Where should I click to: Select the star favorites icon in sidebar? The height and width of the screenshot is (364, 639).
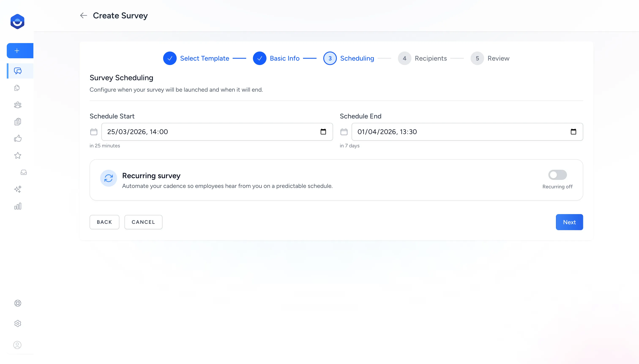pyautogui.click(x=17, y=155)
